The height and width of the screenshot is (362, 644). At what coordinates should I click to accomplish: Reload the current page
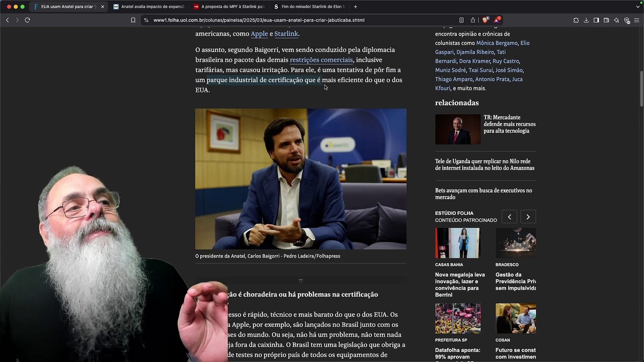[27, 20]
